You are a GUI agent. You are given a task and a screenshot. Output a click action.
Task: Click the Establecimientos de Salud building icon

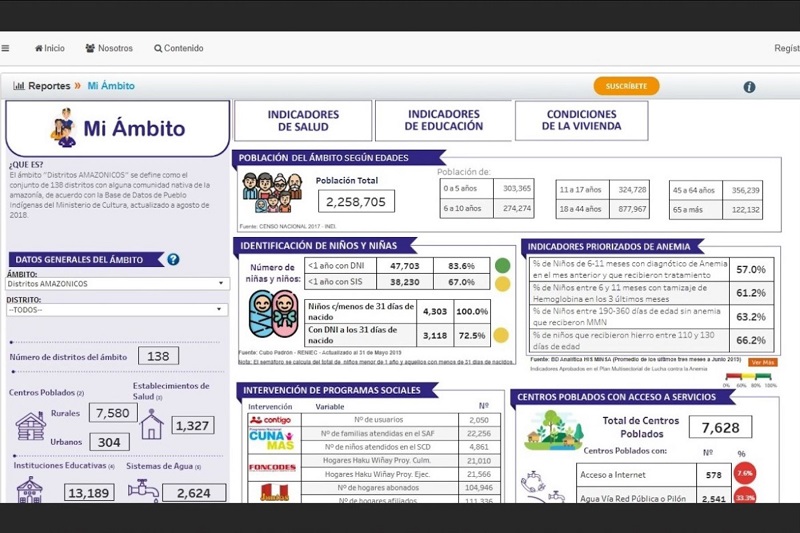tap(152, 424)
